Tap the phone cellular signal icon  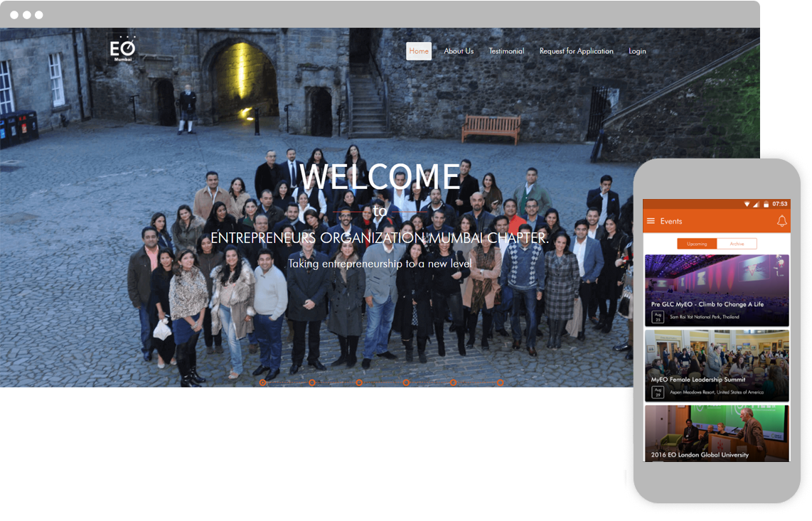tap(756, 204)
